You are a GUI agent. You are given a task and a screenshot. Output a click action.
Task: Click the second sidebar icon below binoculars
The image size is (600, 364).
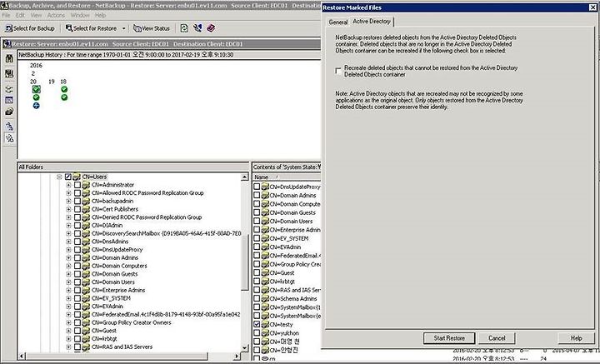(9, 73)
